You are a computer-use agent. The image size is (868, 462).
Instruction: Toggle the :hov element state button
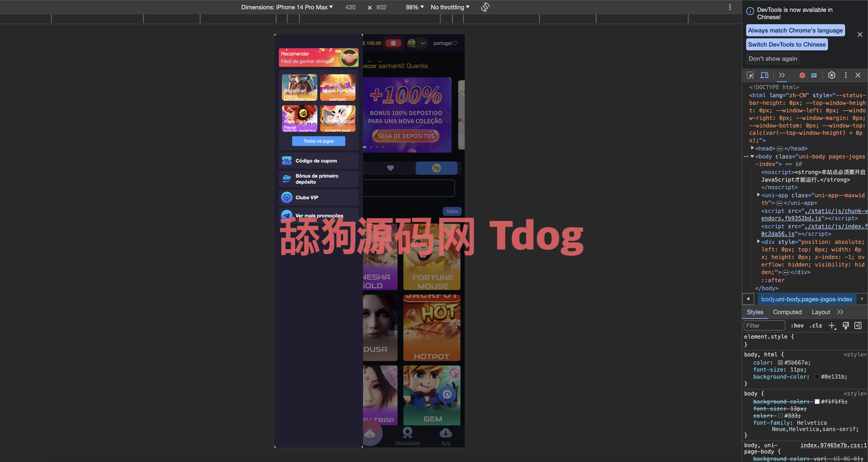click(x=797, y=325)
